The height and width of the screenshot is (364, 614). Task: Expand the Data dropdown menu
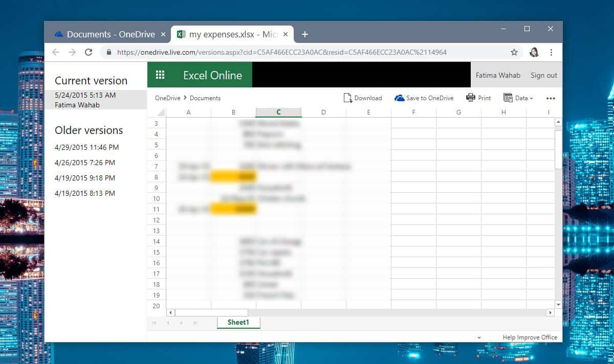(x=518, y=98)
